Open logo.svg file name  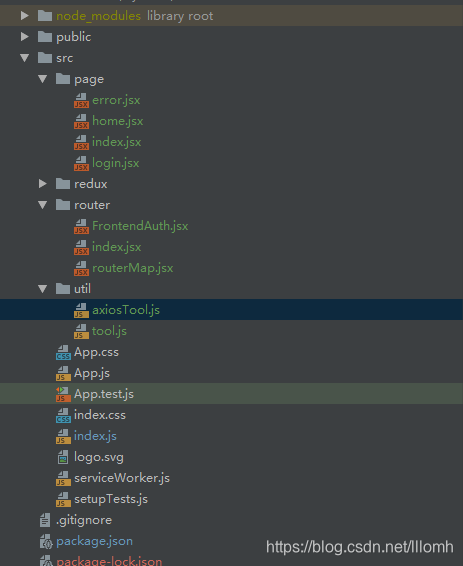(x=99, y=457)
